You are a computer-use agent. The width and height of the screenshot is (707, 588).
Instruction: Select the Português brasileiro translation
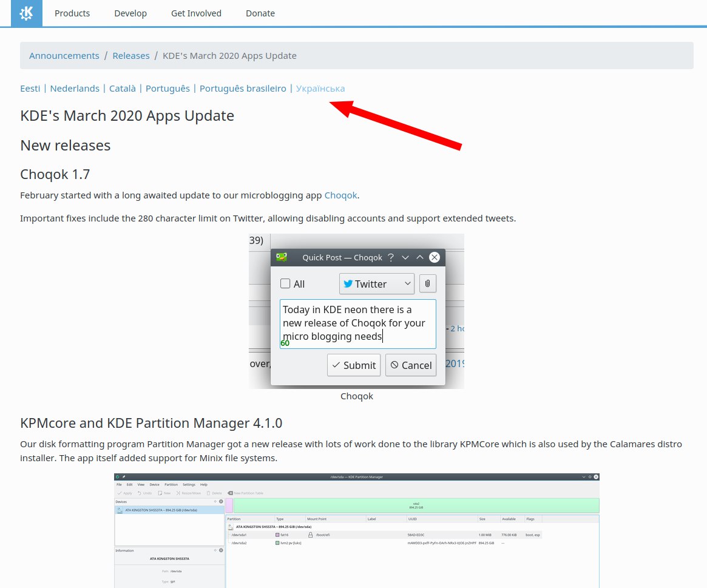(243, 89)
